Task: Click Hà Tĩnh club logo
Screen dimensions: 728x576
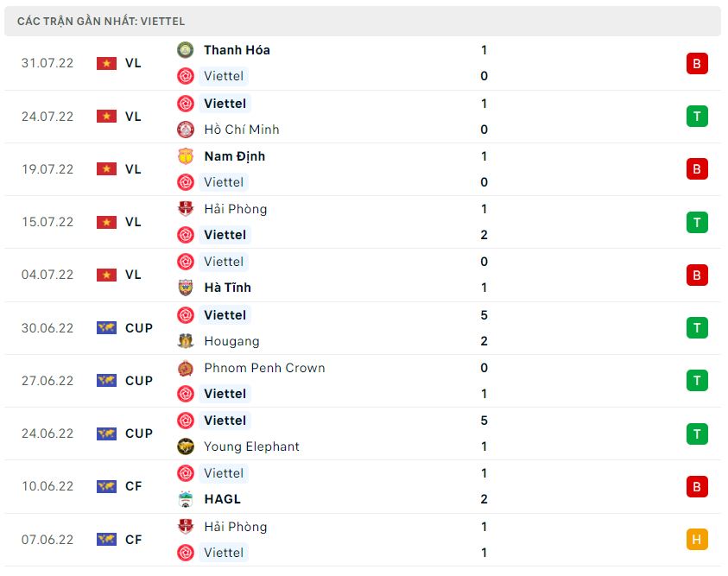Action: pos(186,288)
